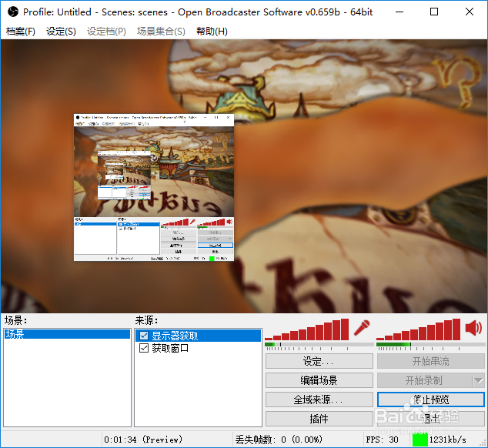Image resolution: width=488 pixels, height=448 pixels.
Task: Open the 设定档(P) menu
Action: (x=106, y=32)
